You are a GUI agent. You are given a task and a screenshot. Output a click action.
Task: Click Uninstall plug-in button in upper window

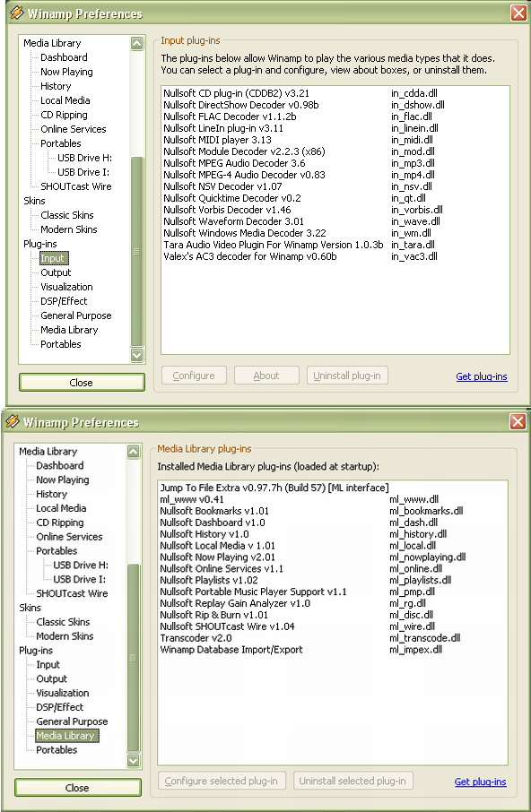tap(347, 376)
